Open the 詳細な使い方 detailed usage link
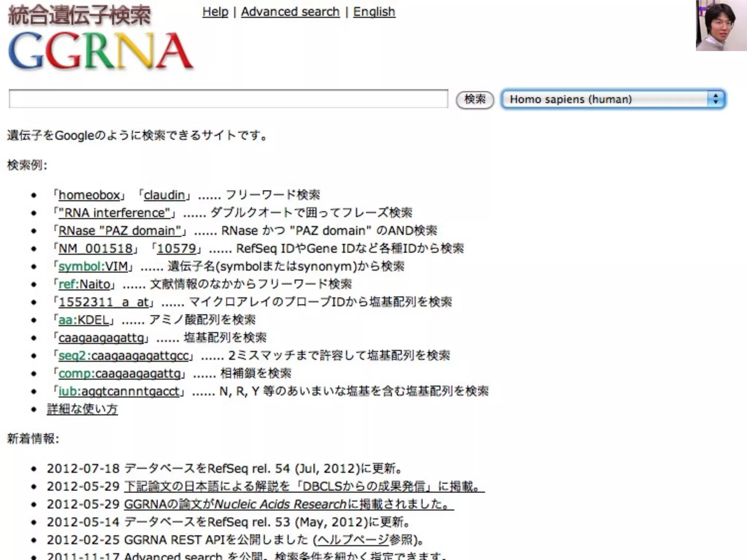 click(82, 409)
